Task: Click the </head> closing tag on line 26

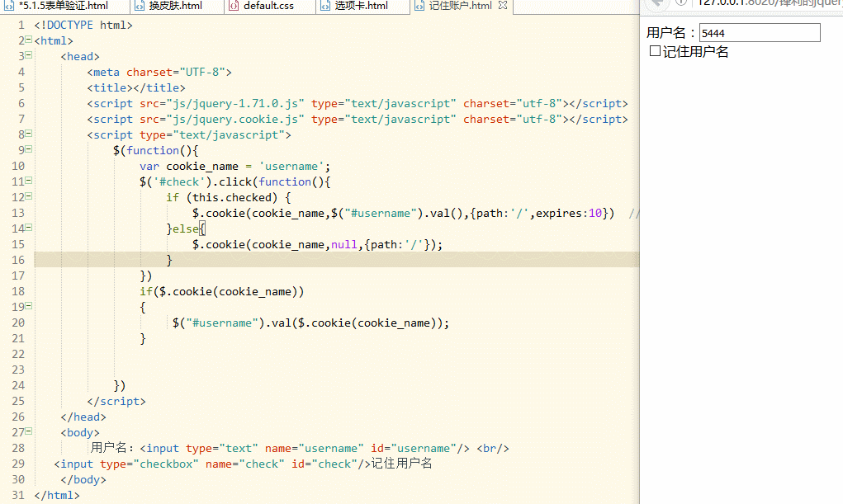Action: click(x=83, y=417)
